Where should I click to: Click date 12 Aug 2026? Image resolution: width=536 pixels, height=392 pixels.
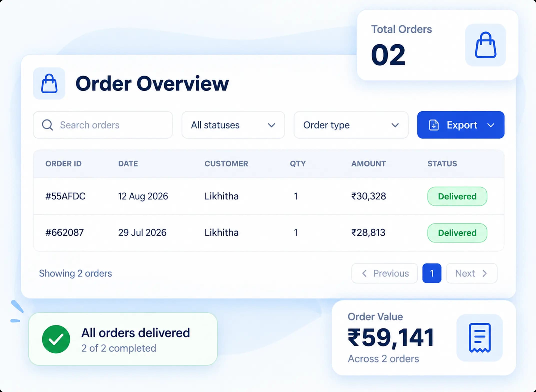click(143, 196)
